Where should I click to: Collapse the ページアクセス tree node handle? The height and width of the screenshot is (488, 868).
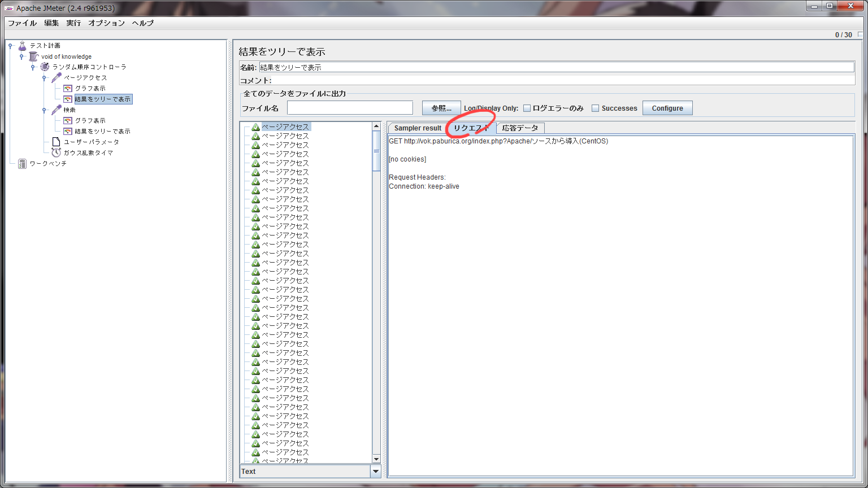[x=44, y=78]
